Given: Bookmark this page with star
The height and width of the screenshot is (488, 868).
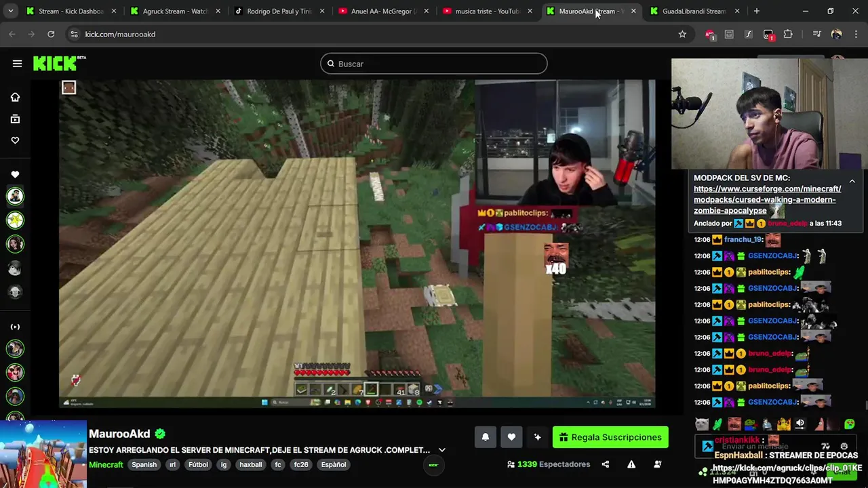Looking at the screenshot, I should pyautogui.click(x=682, y=35).
